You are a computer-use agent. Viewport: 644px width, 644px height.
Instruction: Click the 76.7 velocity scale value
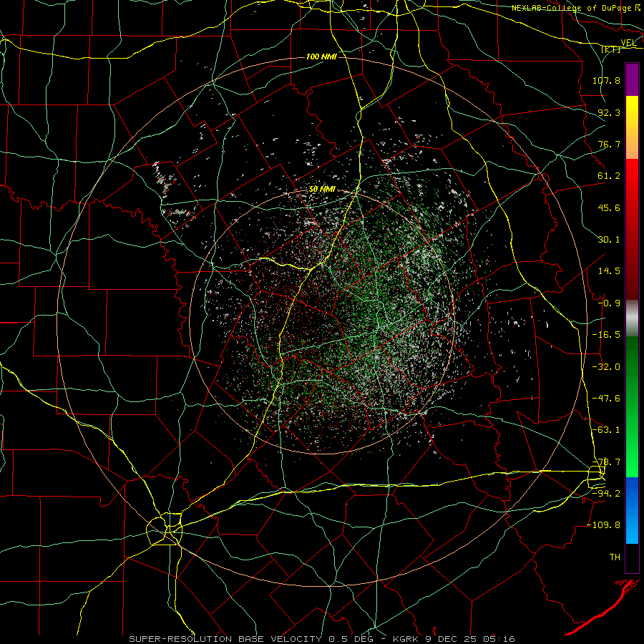tap(609, 144)
